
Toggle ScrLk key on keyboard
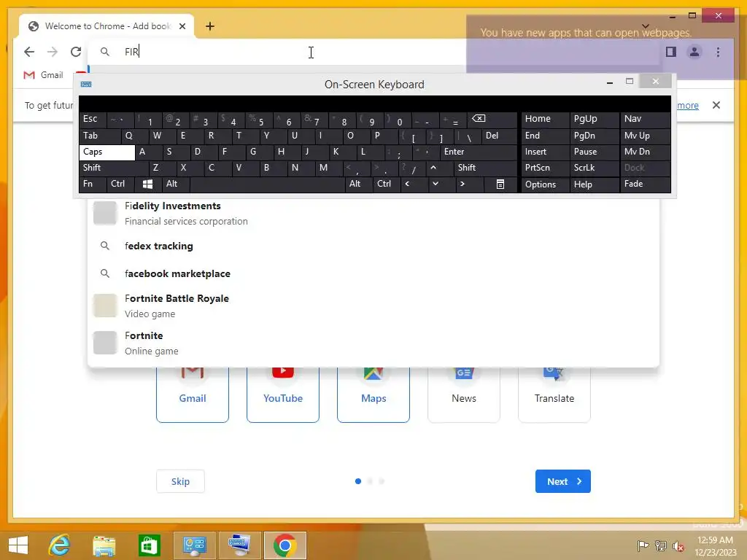(594, 168)
